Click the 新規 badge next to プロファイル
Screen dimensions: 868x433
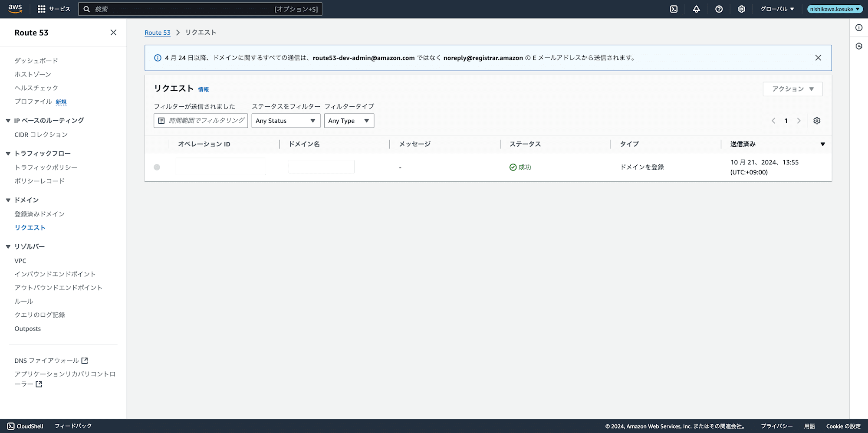(61, 102)
